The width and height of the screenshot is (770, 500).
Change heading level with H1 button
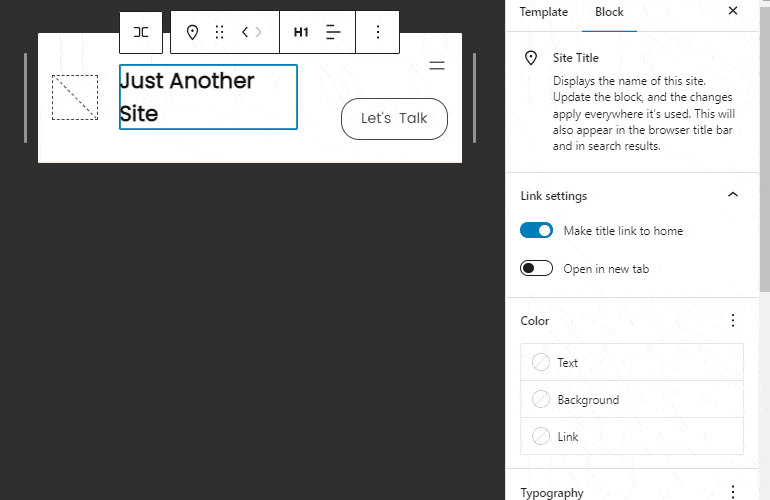click(301, 32)
